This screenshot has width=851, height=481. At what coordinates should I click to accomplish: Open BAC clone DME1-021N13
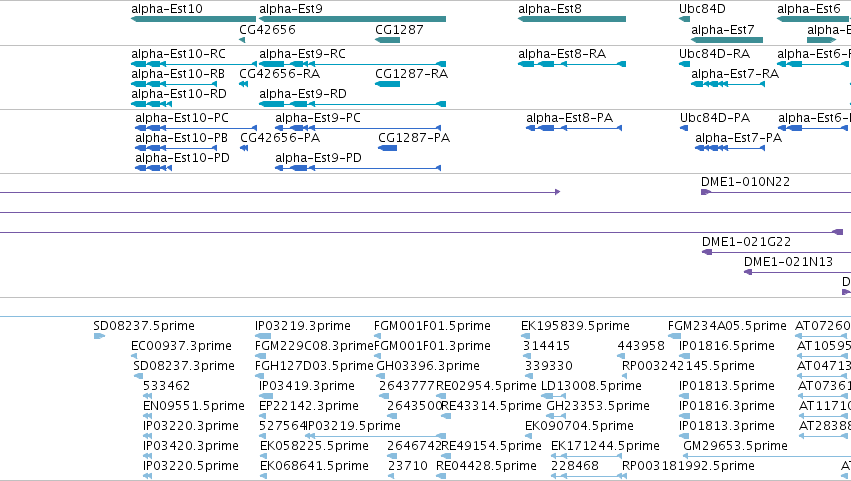(x=797, y=272)
